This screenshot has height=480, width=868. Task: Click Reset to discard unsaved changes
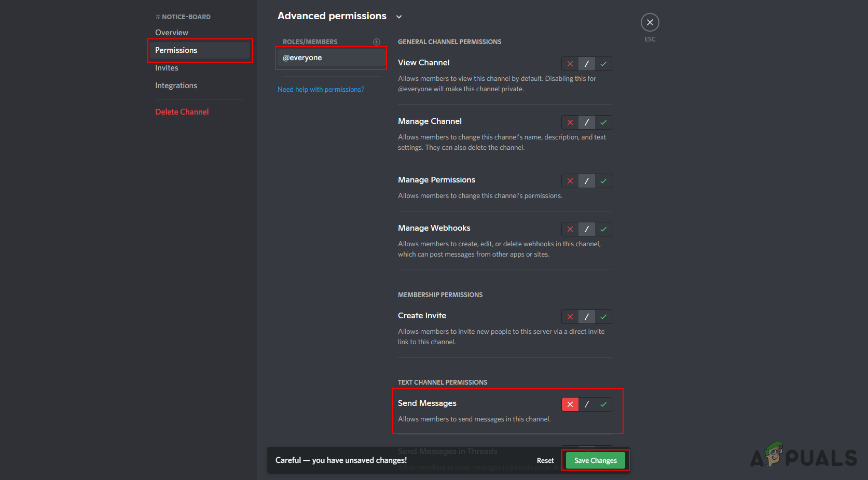[x=545, y=460]
